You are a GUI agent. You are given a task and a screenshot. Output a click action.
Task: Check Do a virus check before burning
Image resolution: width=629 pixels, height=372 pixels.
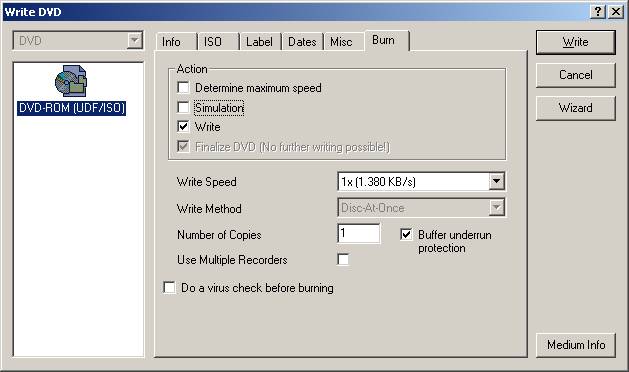169,287
